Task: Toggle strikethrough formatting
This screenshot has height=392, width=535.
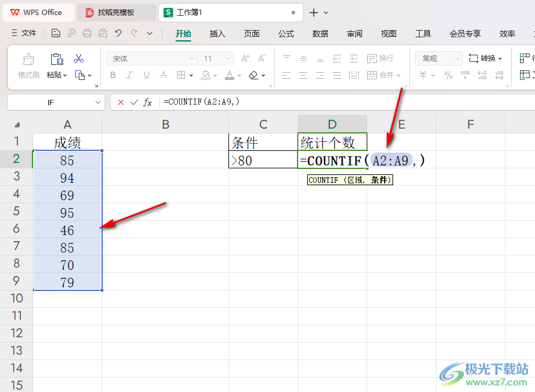Action: 164,75
